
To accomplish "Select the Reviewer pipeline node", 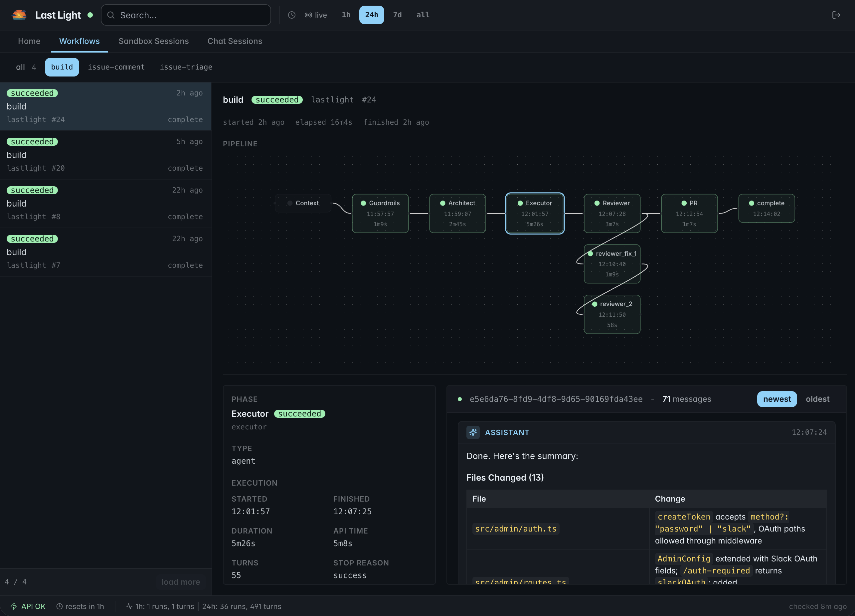I will pos(612,214).
